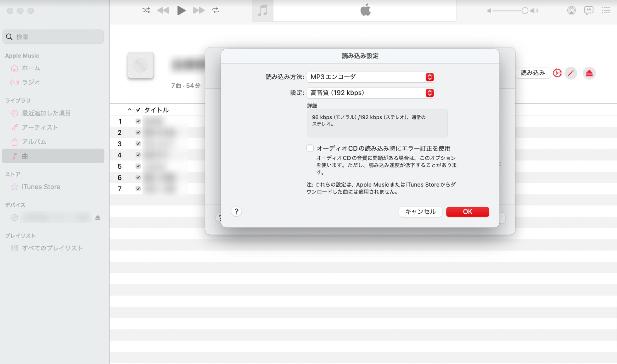Toggle sort order caret in header
Image resolution: width=617 pixels, height=364 pixels.
(130, 110)
